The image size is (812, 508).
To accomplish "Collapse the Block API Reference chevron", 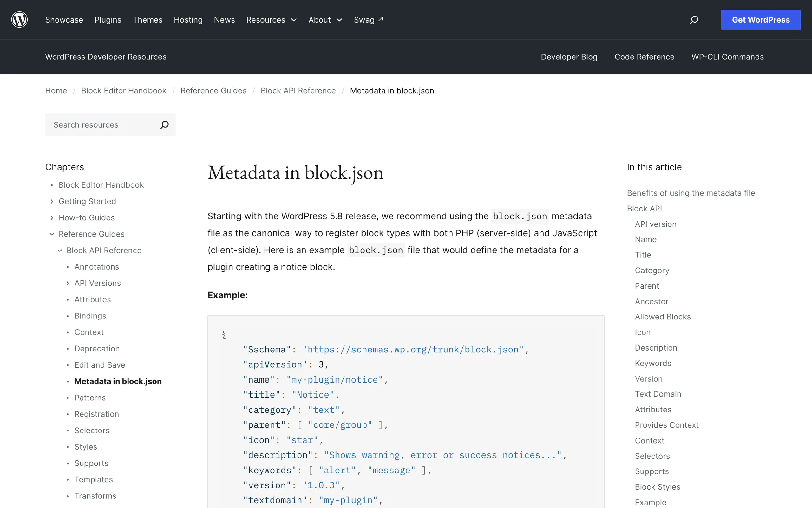I will (60, 250).
